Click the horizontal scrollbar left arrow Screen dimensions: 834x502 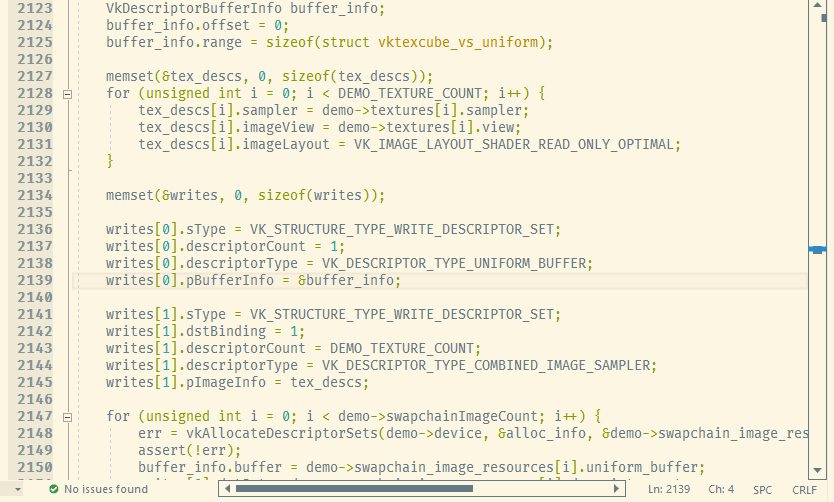pyautogui.click(x=228, y=489)
